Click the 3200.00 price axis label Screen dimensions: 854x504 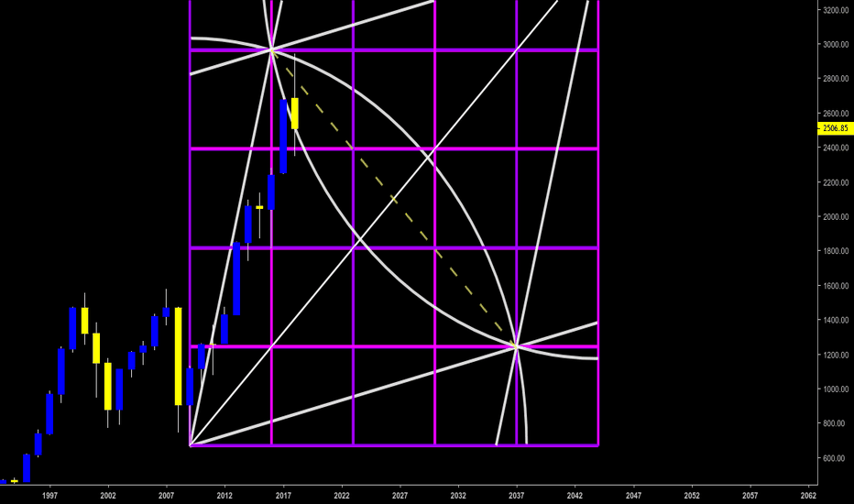tap(836, 10)
